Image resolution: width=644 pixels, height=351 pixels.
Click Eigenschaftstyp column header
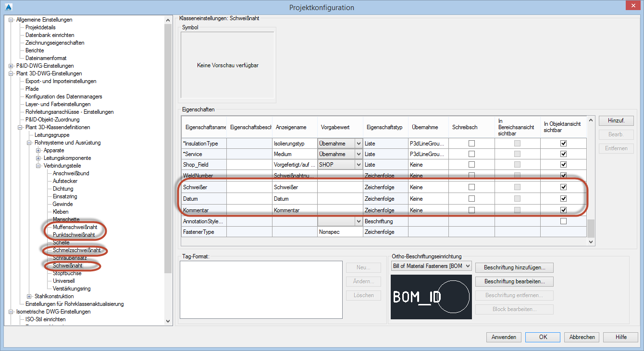[385, 127]
